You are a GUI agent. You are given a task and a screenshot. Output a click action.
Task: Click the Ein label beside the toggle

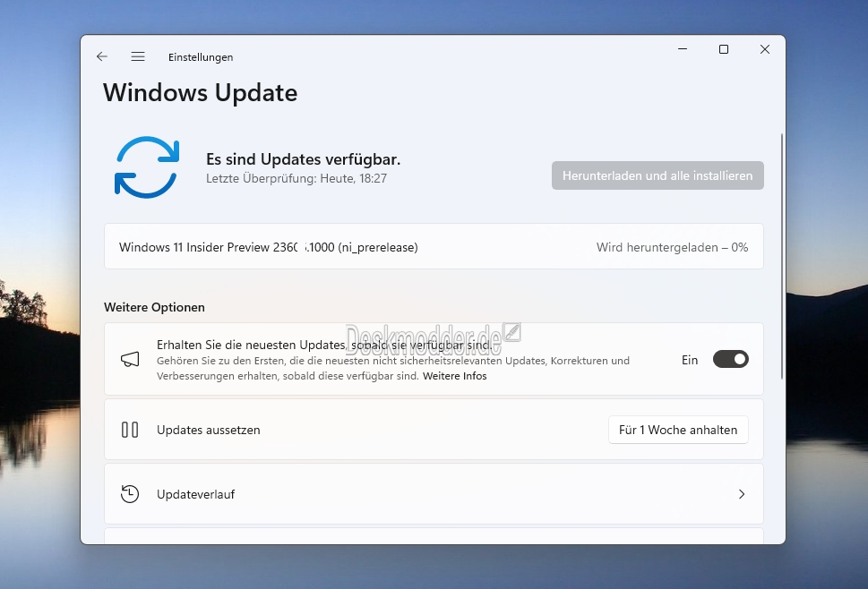690,360
